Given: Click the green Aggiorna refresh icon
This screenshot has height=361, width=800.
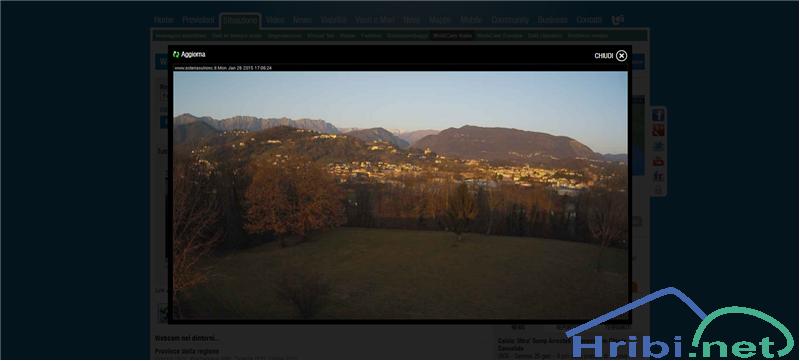Looking at the screenshot, I should pyautogui.click(x=176, y=54).
